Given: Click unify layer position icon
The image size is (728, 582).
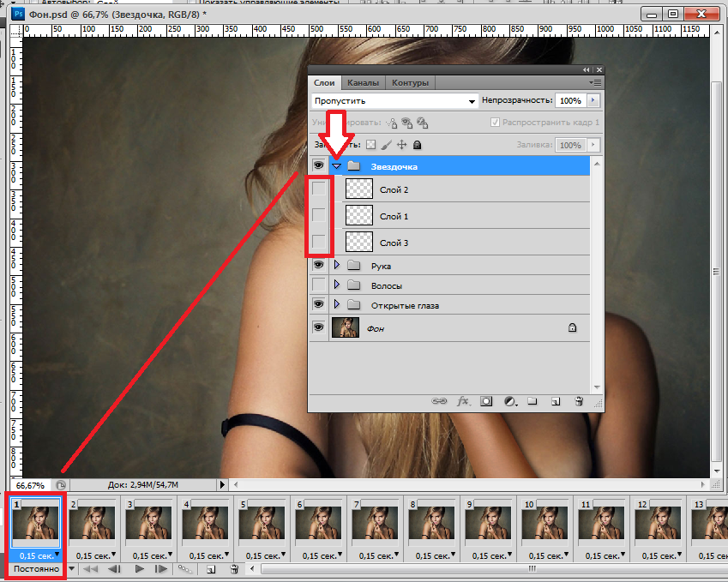Looking at the screenshot, I should click(x=391, y=123).
